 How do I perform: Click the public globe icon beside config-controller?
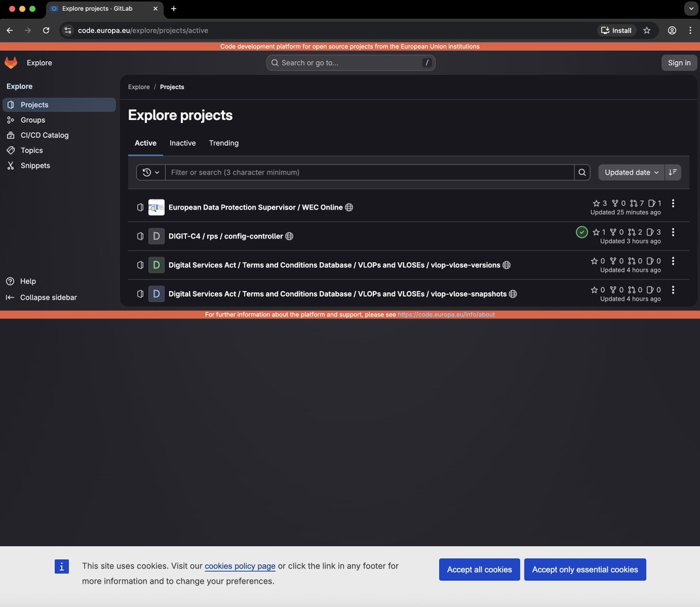(289, 236)
